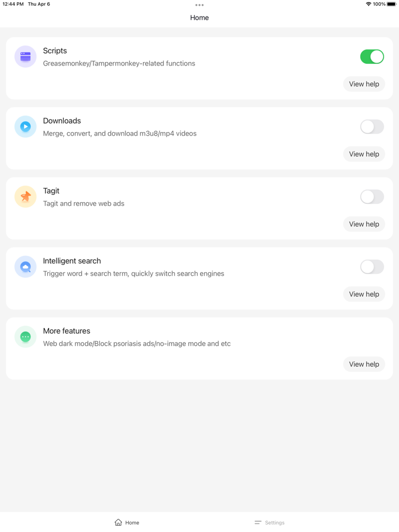Click the Downloads play-circle icon
The image size is (399, 532).
click(x=25, y=126)
